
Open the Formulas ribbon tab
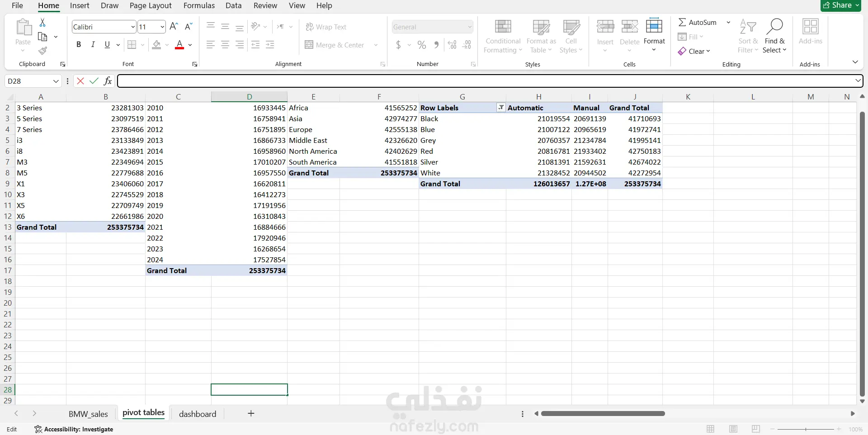(x=199, y=5)
